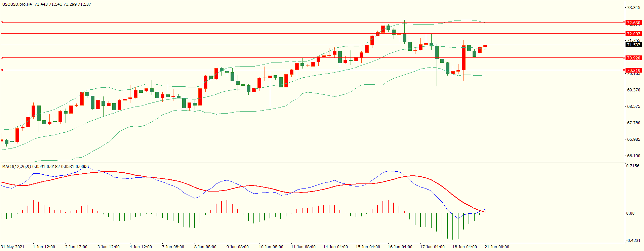This screenshot has width=644, height=251.
Task: Click the 0.7156 value on MACD scale
Action: (633, 166)
